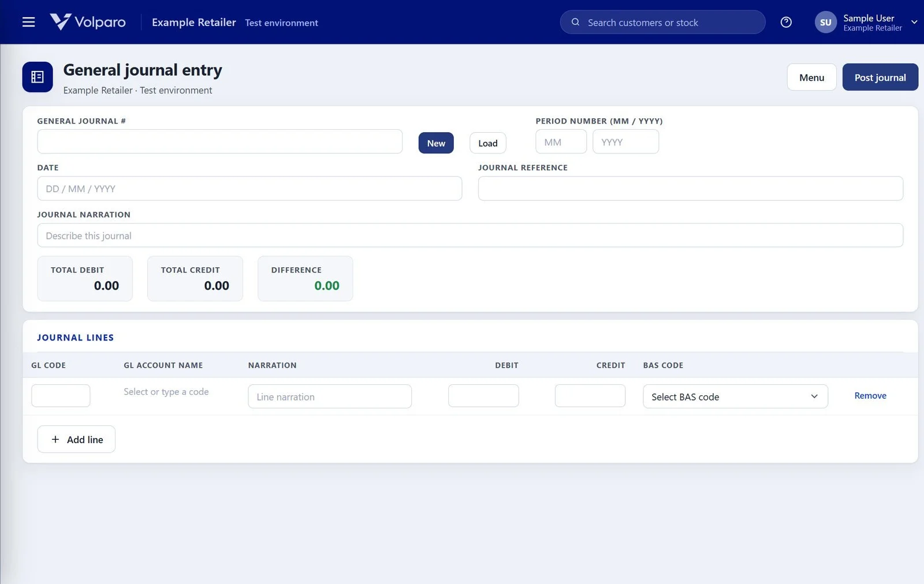Image resolution: width=924 pixels, height=584 pixels.
Task: Click the Journal Lines heading
Action: (75, 338)
